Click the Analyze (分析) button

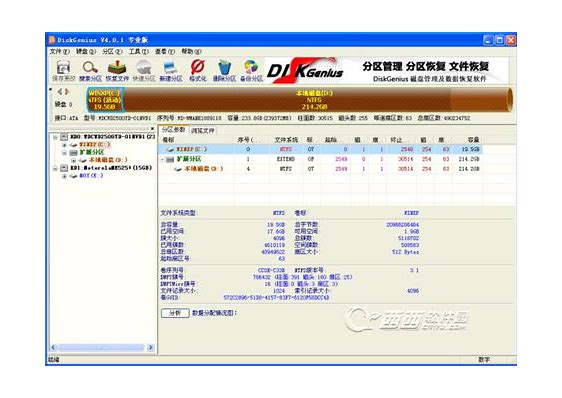click(x=175, y=313)
